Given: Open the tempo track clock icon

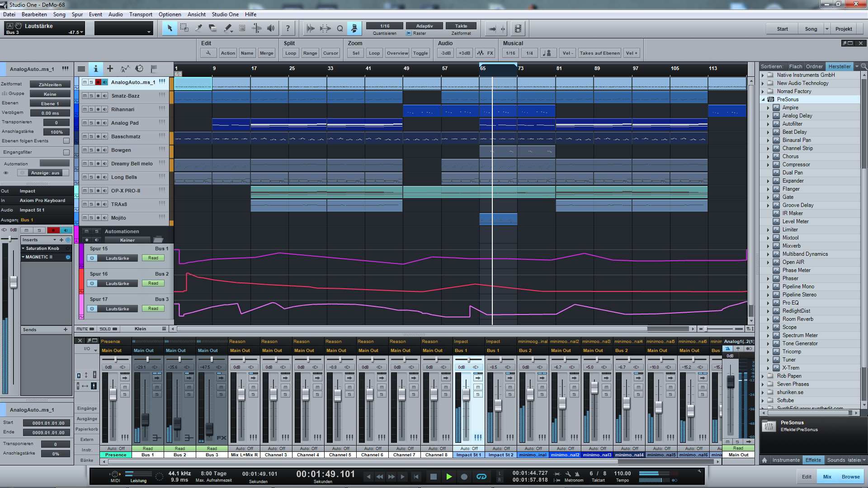Looking at the screenshot, I should 139,69.
